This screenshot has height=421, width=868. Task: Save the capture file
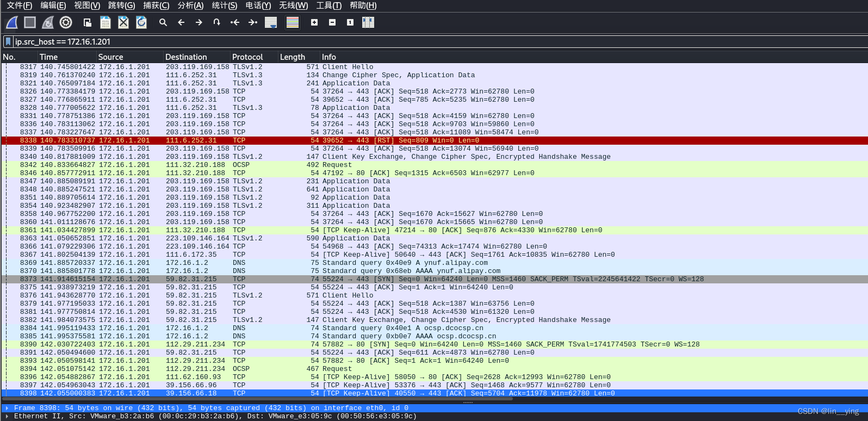[106, 22]
